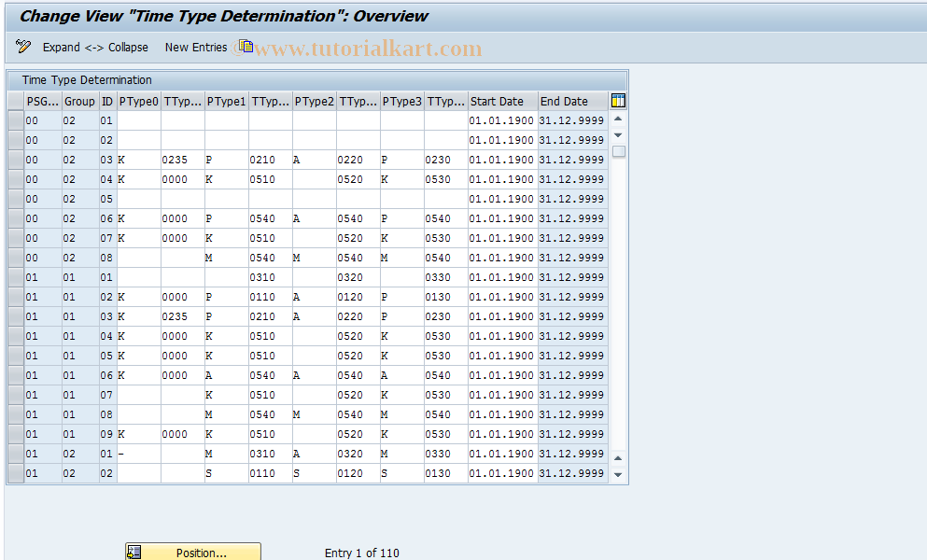927x560 pixels.
Task: Click End Date 31.12.9999 in row 00 02 05
Action: [x=573, y=199]
